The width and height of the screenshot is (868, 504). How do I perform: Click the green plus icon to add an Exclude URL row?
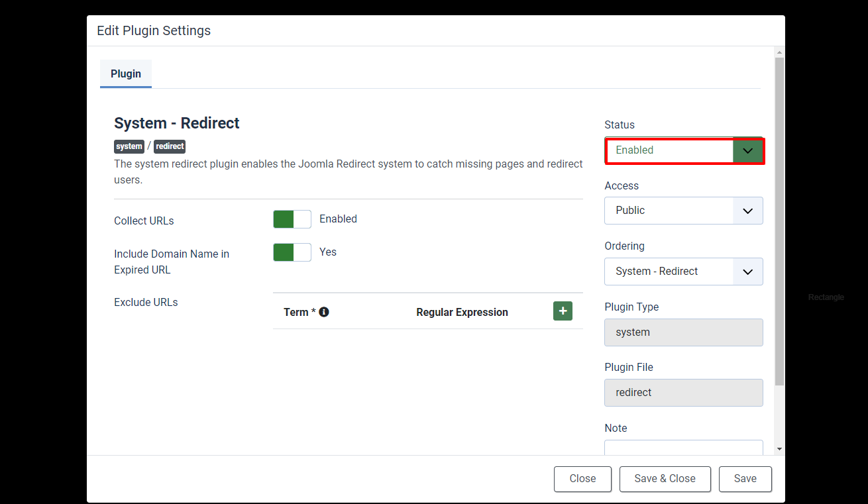[x=563, y=311]
